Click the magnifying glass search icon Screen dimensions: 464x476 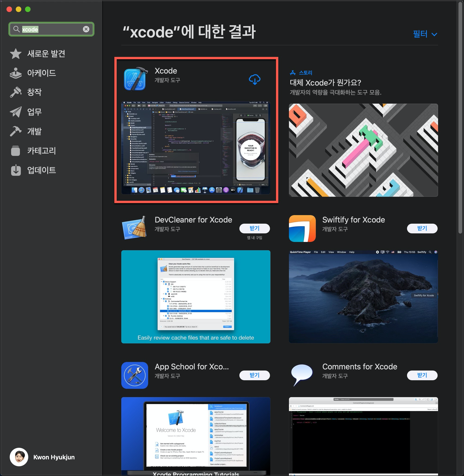16,29
